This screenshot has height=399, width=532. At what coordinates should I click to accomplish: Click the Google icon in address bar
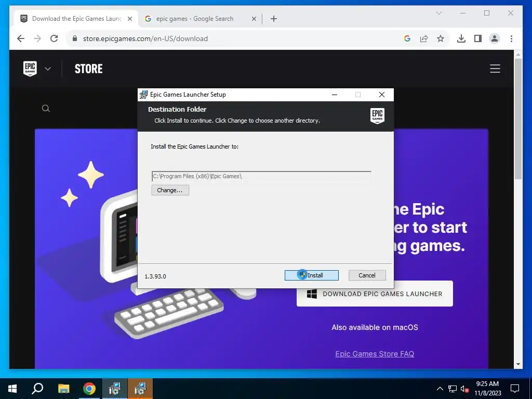(407, 38)
